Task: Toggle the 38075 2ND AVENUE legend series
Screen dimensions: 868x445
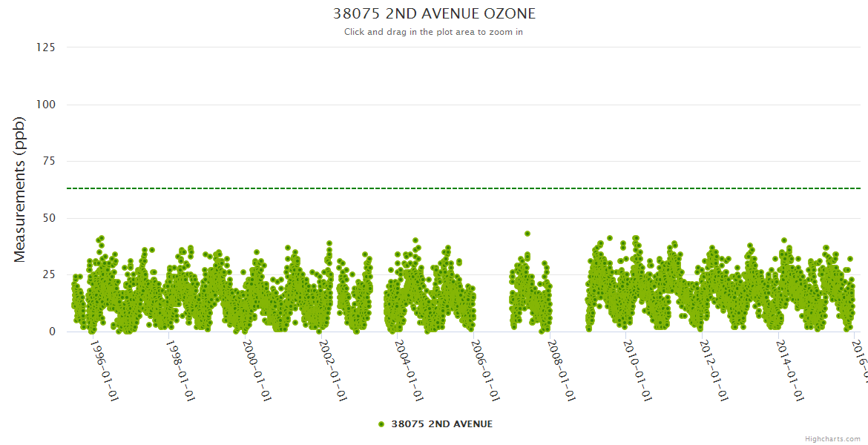Action: pyautogui.click(x=441, y=424)
